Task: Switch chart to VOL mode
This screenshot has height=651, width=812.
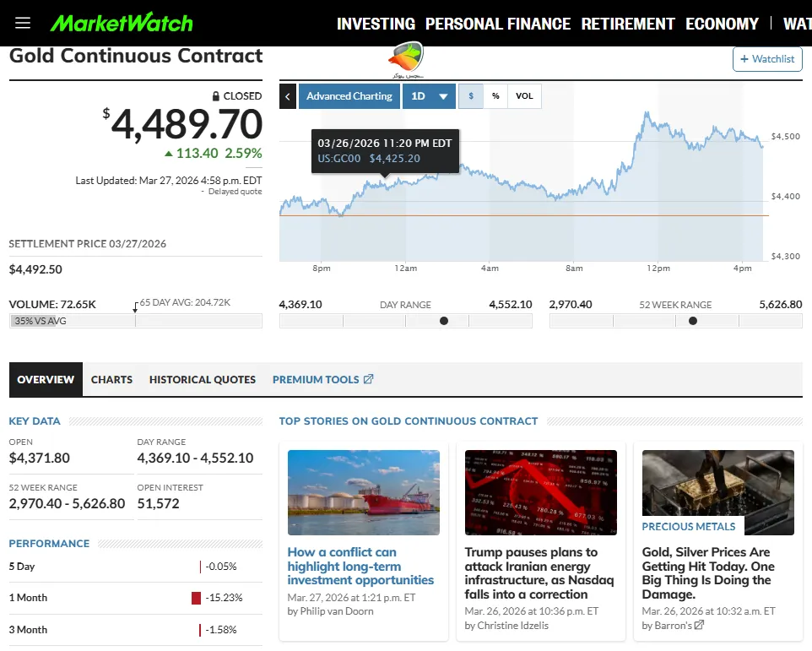Action: tap(524, 96)
